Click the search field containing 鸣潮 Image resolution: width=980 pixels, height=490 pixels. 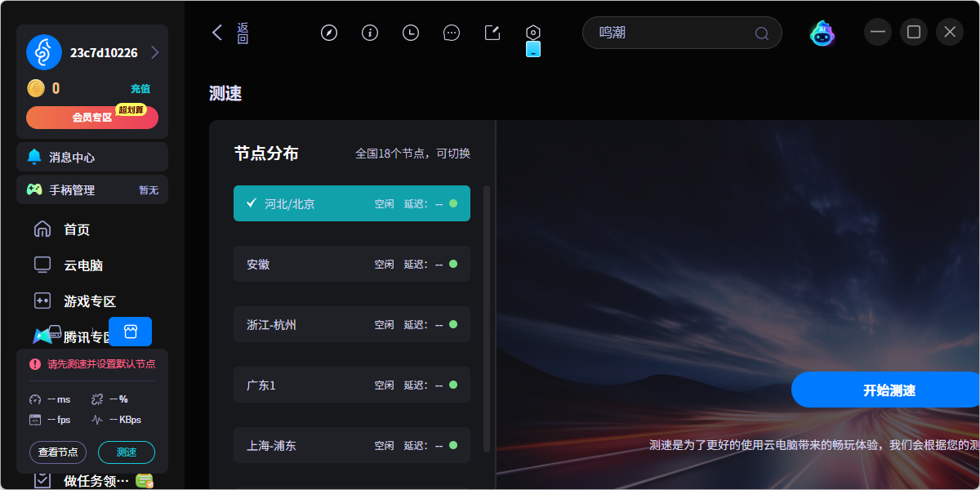[x=682, y=33]
